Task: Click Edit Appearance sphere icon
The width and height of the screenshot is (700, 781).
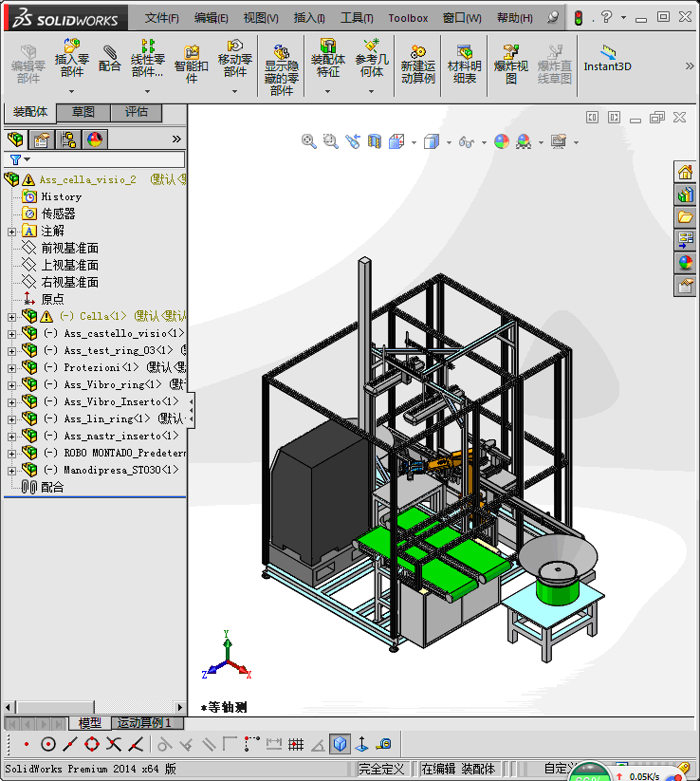Action: coord(502,141)
